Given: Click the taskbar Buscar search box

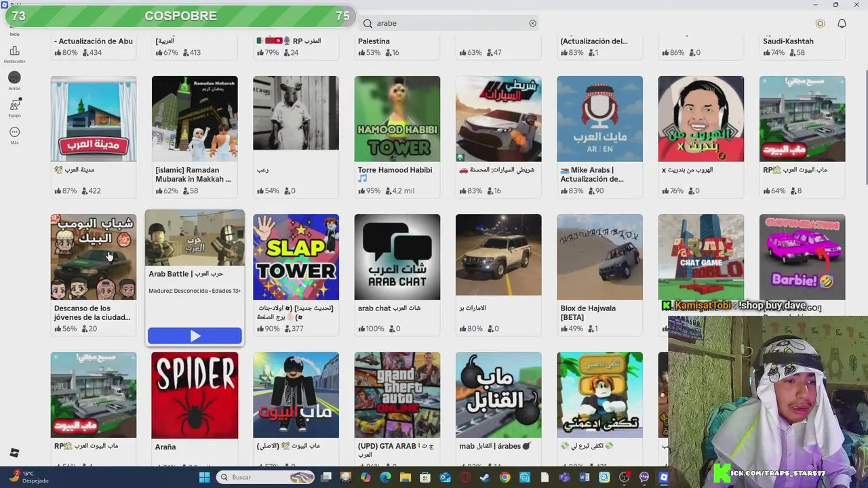Looking at the screenshot, I should (x=265, y=477).
